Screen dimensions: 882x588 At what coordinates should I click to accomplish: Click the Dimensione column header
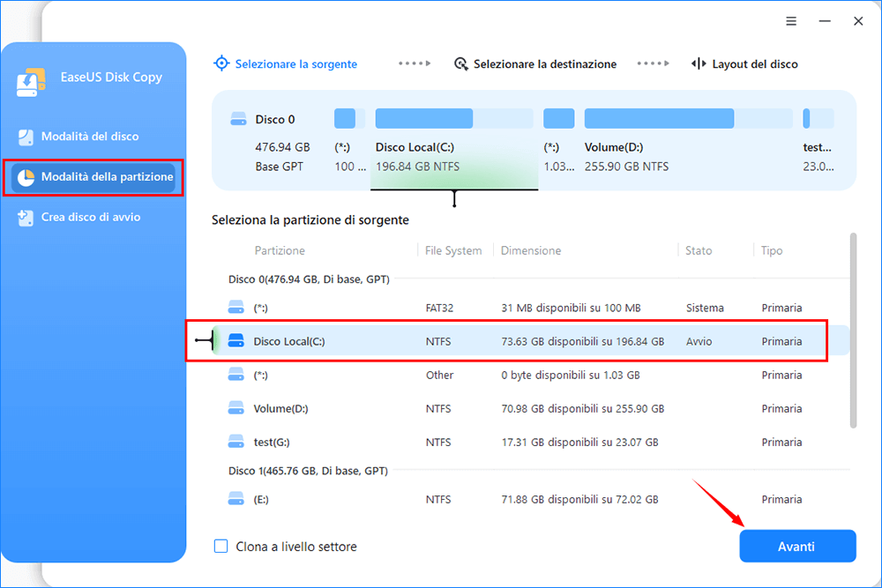tap(531, 250)
